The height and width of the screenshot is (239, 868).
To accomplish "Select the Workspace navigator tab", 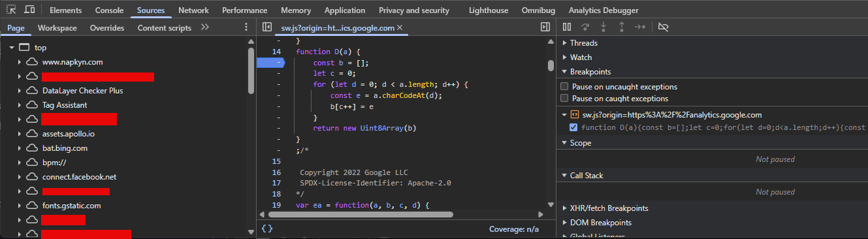I will tap(57, 28).
